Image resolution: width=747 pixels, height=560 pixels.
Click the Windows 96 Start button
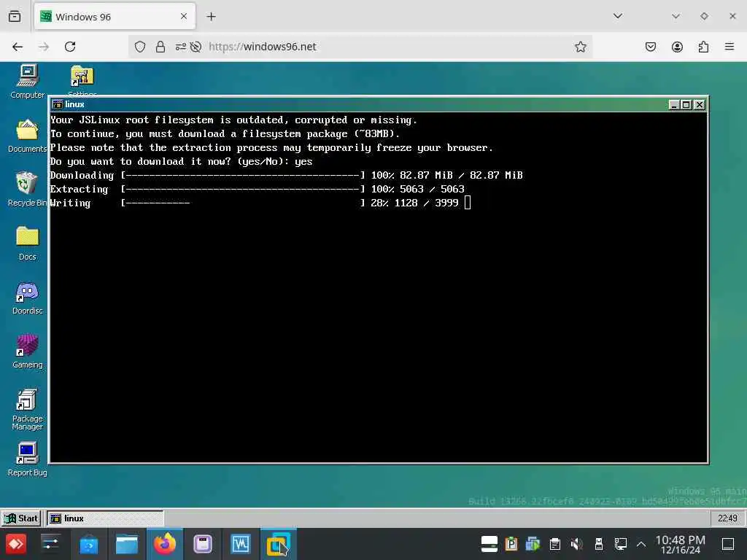pyautogui.click(x=20, y=518)
